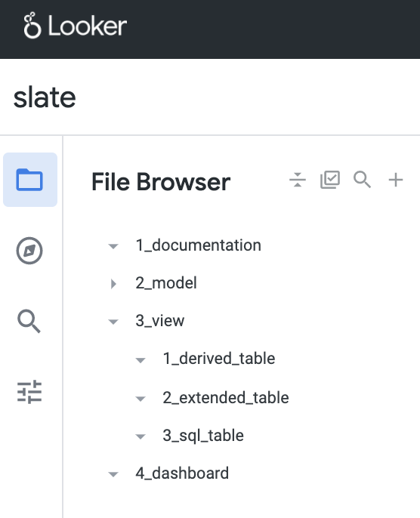The width and height of the screenshot is (420, 518).
Task: Select the 2_model folder label
Action: tap(166, 283)
